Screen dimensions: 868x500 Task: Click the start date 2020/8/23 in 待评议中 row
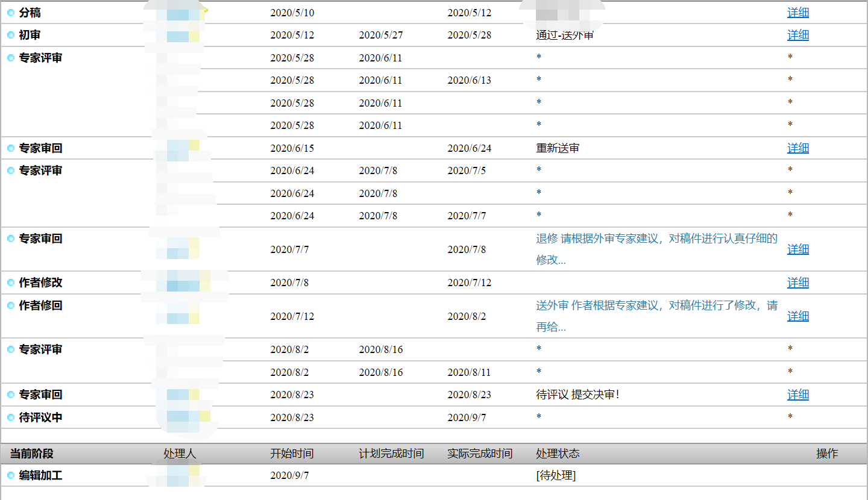coord(292,417)
